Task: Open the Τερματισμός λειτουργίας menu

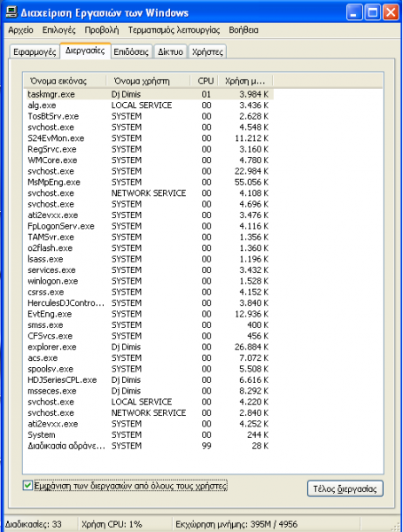Action: (174, 30)
